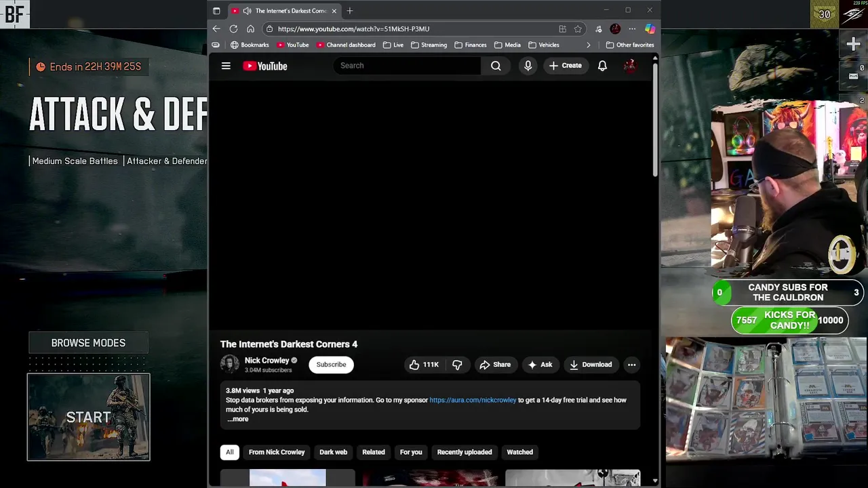Open the split screen icon in address bar
The height and width of the screenshot is (488, 868).
point(562,29)
